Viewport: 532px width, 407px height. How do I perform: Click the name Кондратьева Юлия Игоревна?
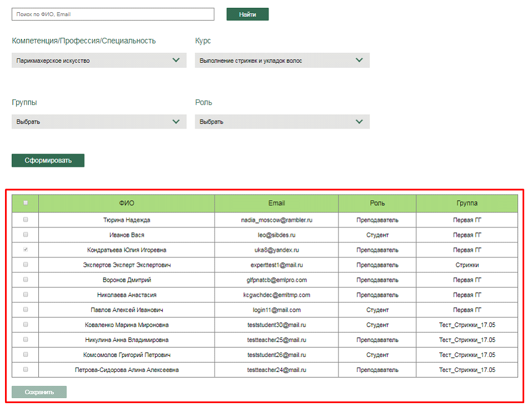[127, 250]
